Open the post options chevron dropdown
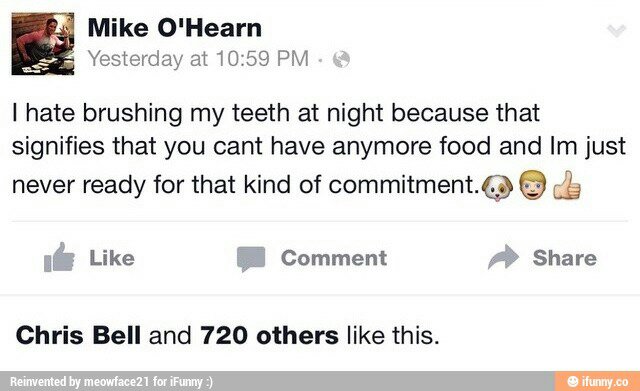 [x=616, y=31]
